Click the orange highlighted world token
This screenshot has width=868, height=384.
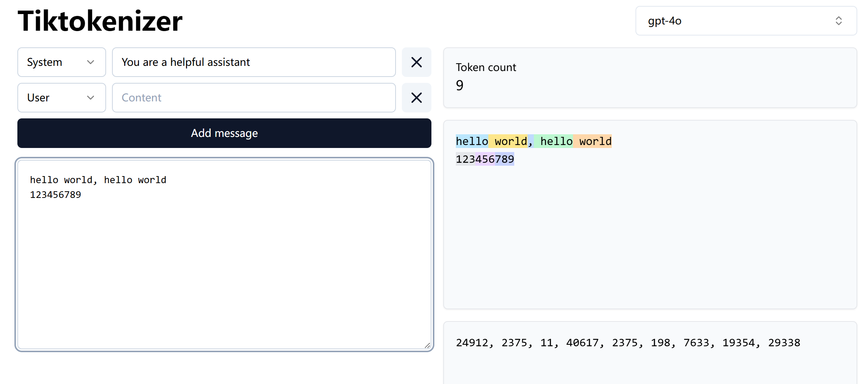tap(592, 141)
